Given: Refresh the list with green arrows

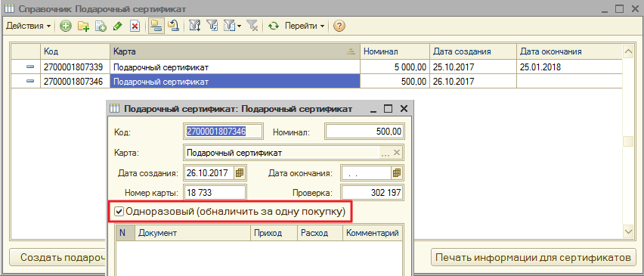Looking at the screenshot, I should pos(274,26).
